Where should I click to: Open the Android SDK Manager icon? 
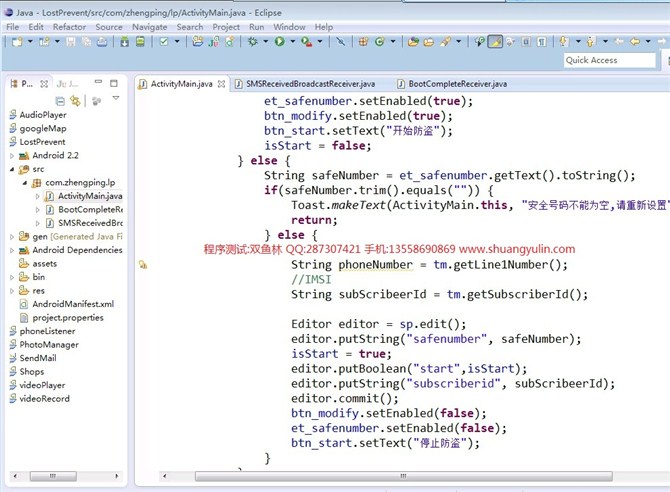[x=124, y=41]
